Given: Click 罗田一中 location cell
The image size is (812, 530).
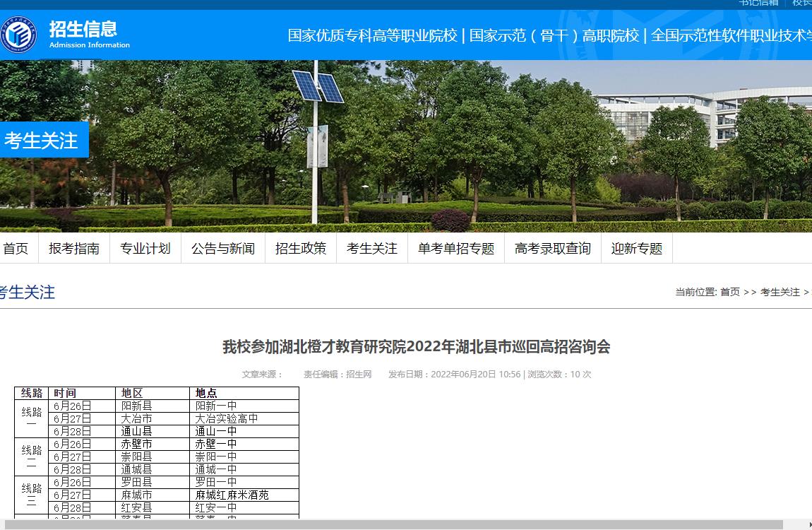Looking at the screenshot, I should point(244,483).
